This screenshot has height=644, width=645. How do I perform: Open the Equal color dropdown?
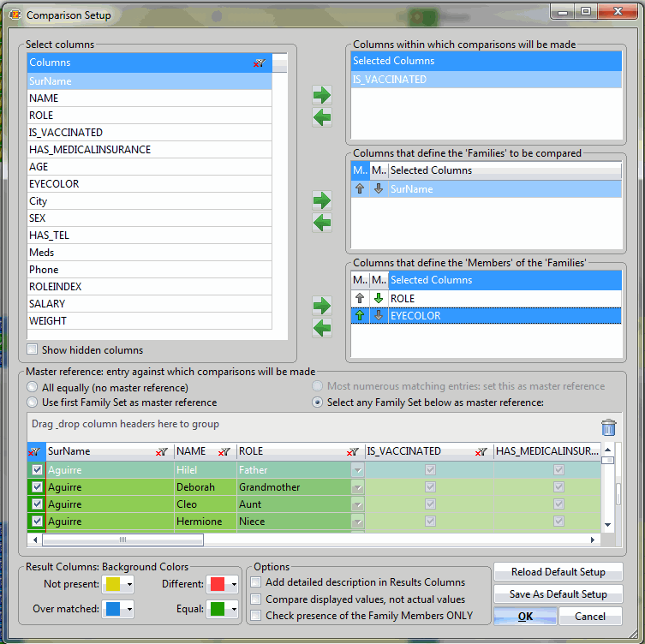point(233,610)
